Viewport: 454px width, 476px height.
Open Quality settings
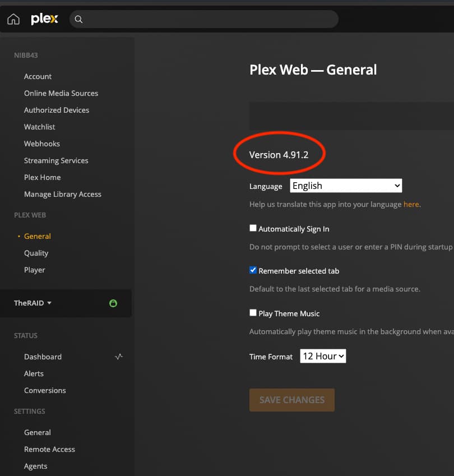point(36,253)
